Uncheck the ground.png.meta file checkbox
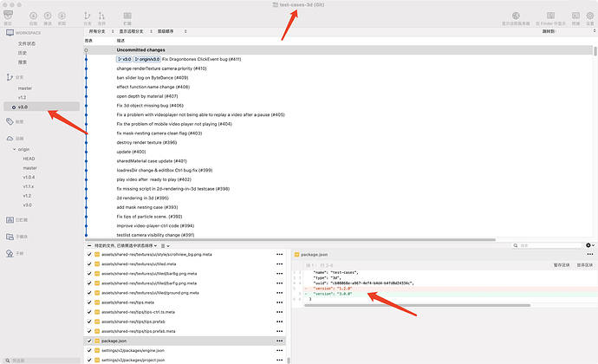 pos(89,293)
